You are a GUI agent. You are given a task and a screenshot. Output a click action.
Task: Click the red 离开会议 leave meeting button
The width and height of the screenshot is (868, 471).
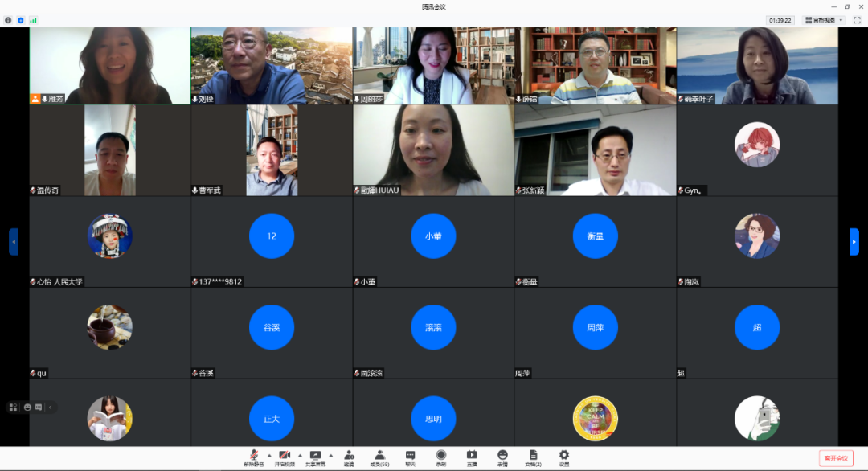[836, 458]
